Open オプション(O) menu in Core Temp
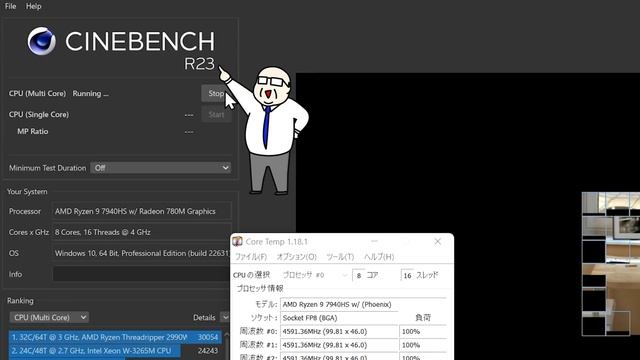The image size is (640, 360). click(x=297, y=257)
